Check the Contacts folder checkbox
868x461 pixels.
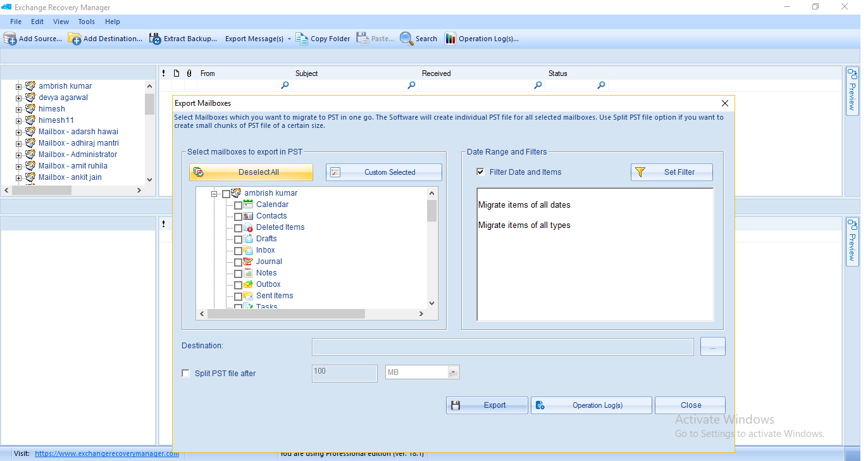coord(238,217)
